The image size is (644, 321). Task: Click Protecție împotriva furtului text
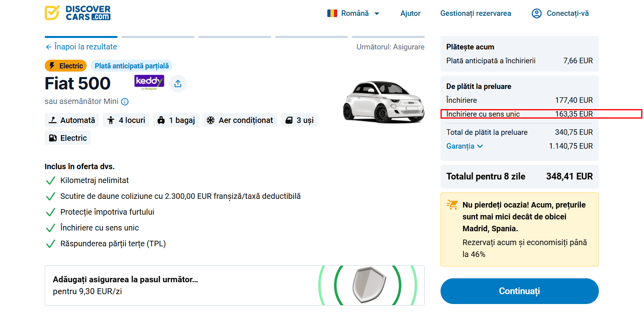click(x=107, y=212)
